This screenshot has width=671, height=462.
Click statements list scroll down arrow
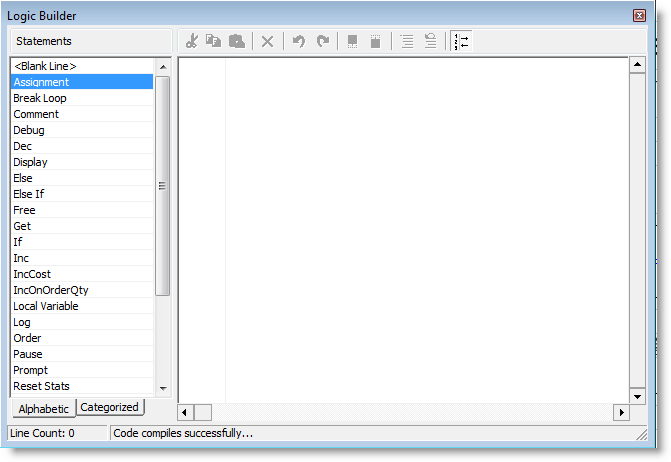point(163,388)
